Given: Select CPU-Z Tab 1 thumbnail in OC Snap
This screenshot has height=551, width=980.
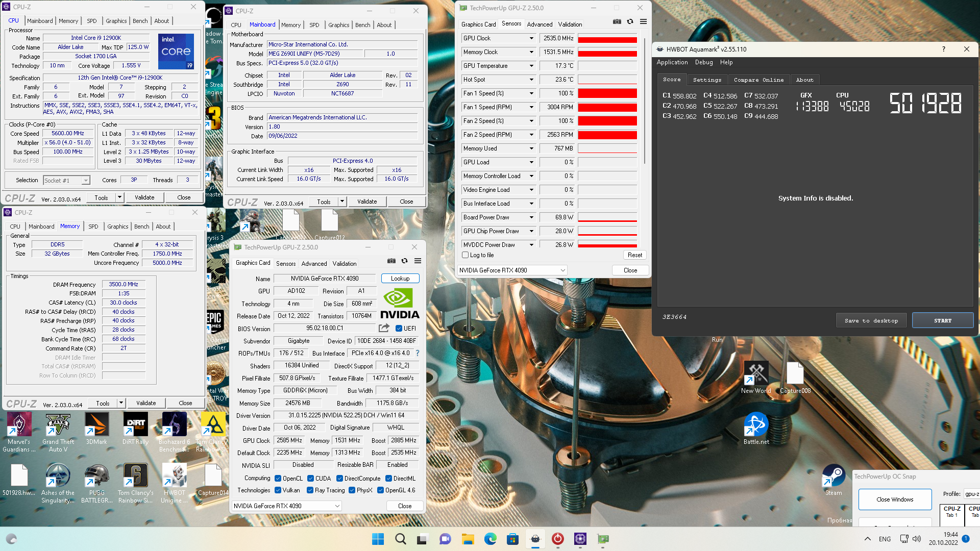Looking at the screenshot, I should (951, 514).
